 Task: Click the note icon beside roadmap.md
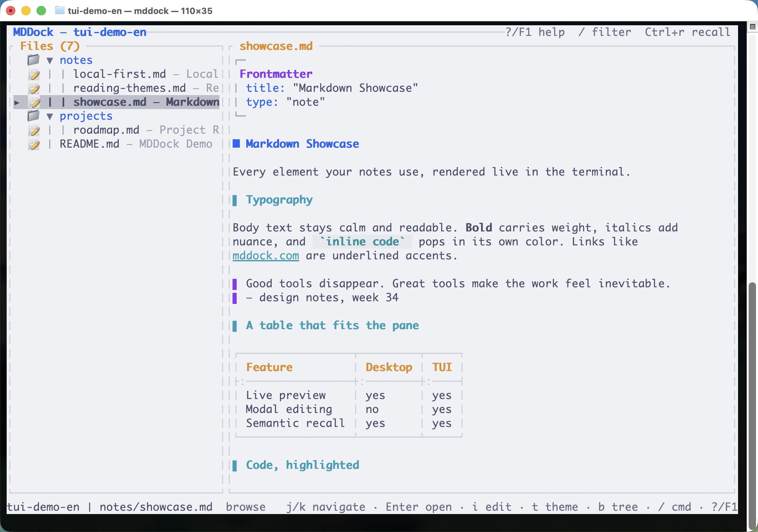(x=34, y=130)
